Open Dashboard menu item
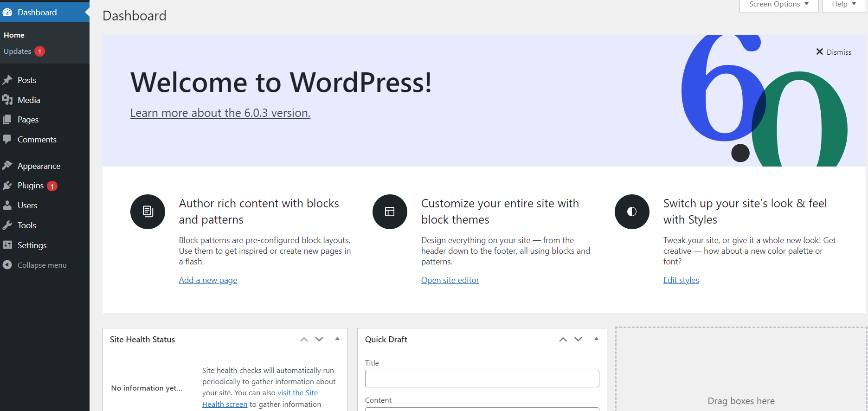 click(x=45, y=13)
